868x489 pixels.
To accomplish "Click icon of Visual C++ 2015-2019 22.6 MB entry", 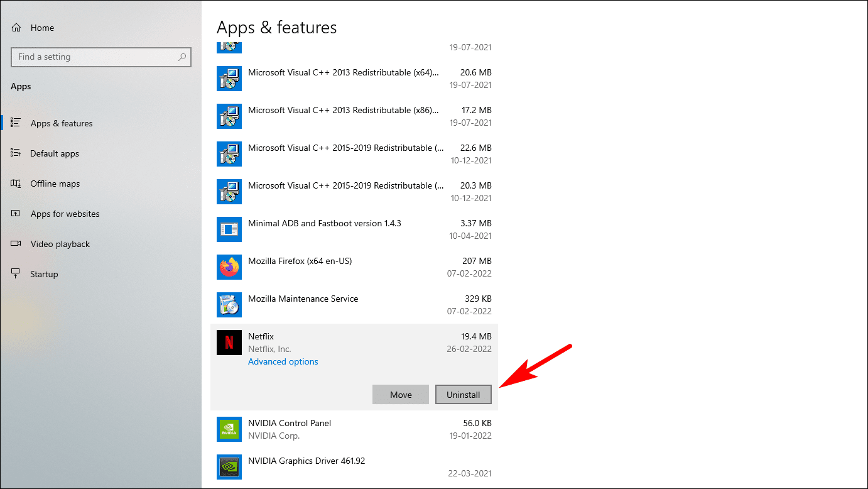I will (229, 154).
